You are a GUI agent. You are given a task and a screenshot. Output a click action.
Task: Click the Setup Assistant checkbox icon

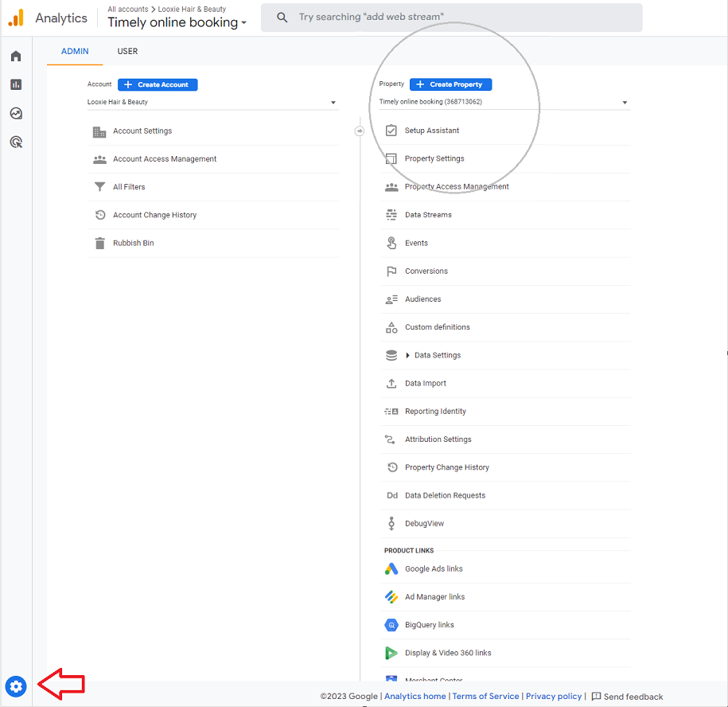coord(391,131)
